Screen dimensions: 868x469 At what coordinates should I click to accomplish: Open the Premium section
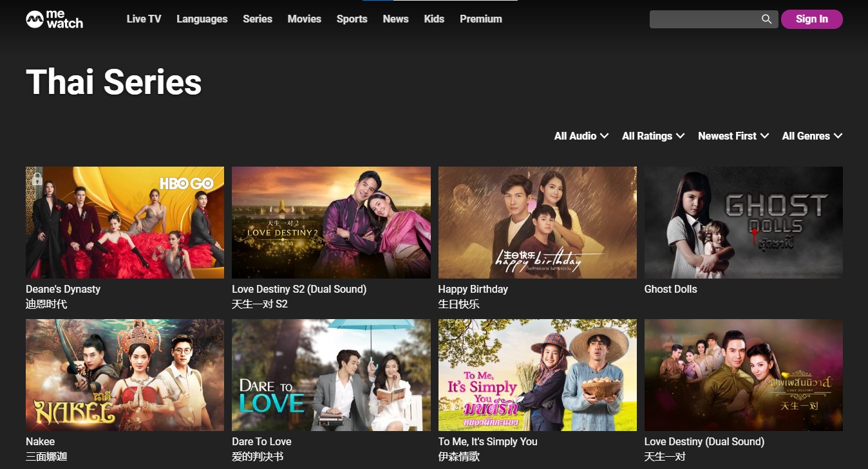click(481, 19)
